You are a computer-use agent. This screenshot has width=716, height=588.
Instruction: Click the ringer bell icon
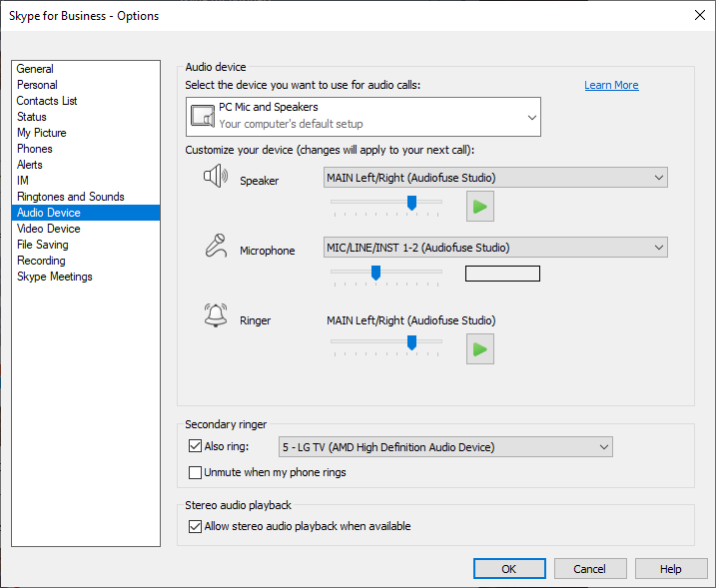click(216, 315)
